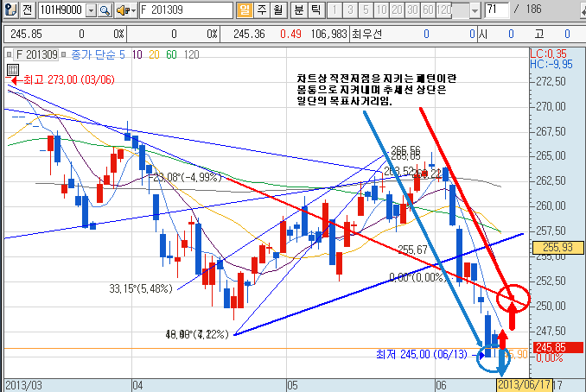Viewport: 586px width, 392px height.
Task: Click the small grid icon below F 201309 label
Action: click(x=12, y=67)
